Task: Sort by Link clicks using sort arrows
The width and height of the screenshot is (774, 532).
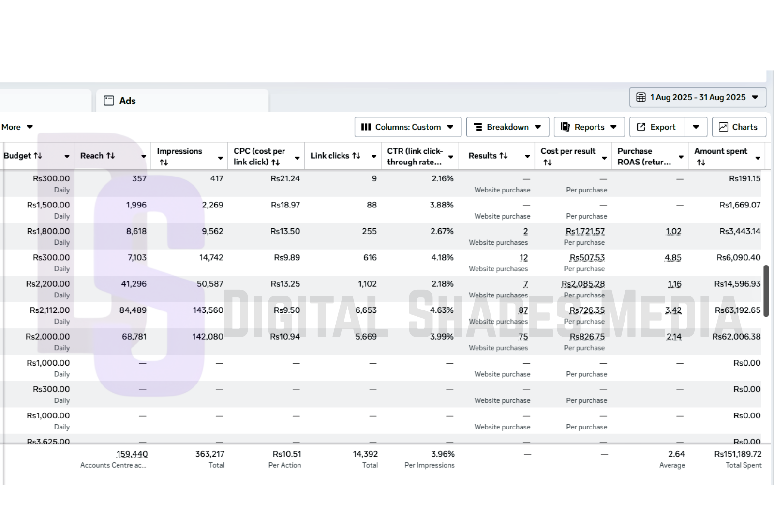Action: pos(357,156)
